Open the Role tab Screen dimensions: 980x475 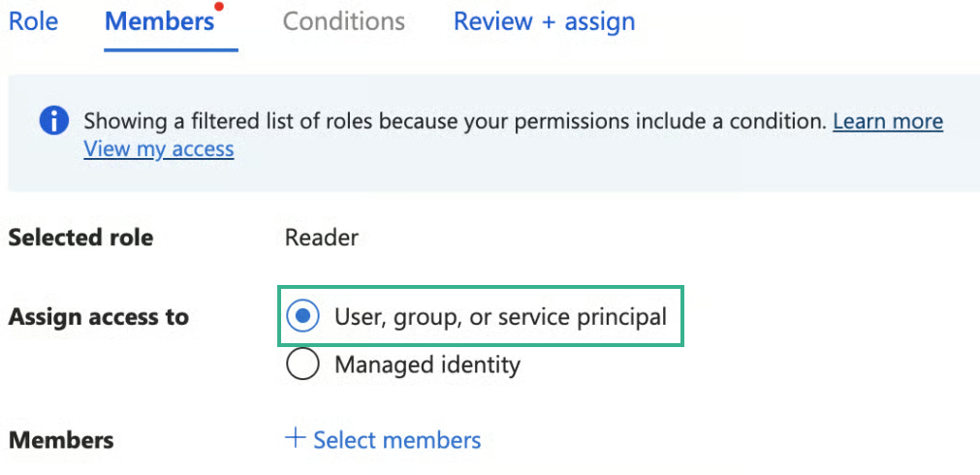coord(33,21)
